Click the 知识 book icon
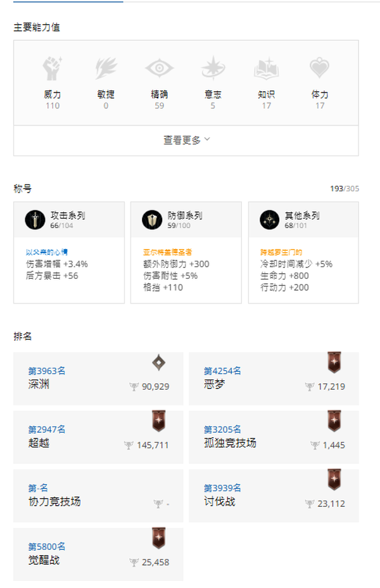 point(267,68)
